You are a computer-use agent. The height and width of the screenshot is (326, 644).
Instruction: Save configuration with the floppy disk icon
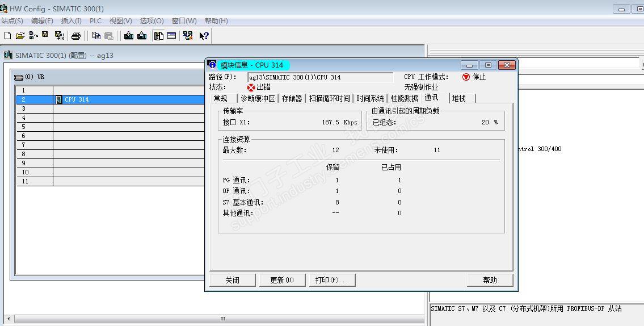[45, 35]
